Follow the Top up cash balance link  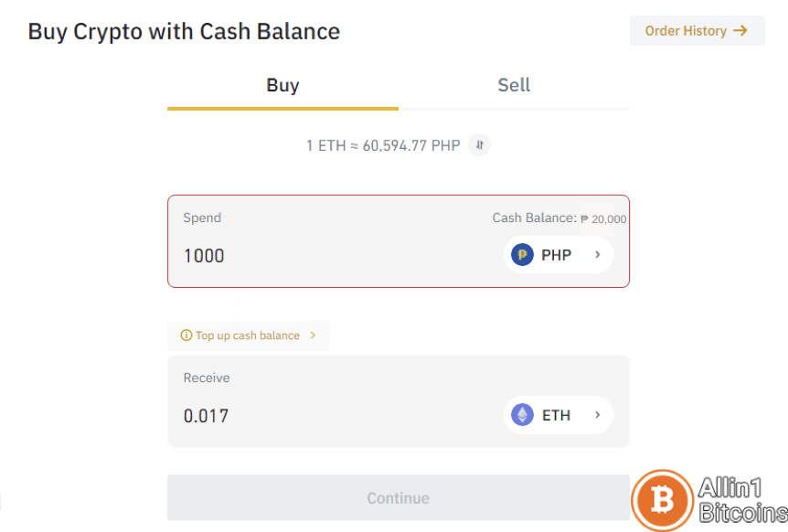pos(249,335)
